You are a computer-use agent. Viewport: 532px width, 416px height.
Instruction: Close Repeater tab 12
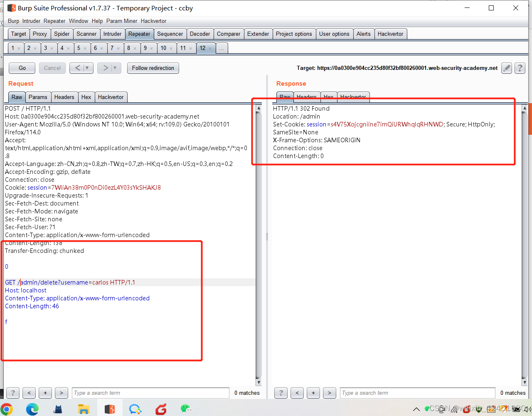(210, 49)
